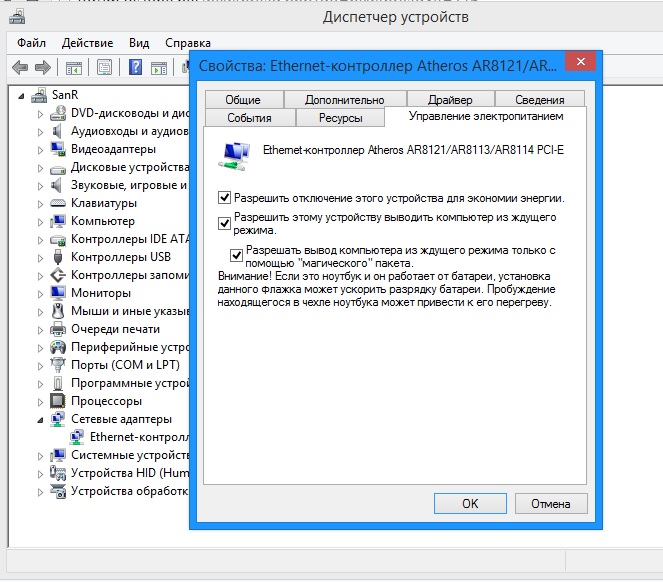Image resolution: width=663 pixels, height=582 pixels.
Task: Select the SanR computer root node icon
Action: [39, 95]
